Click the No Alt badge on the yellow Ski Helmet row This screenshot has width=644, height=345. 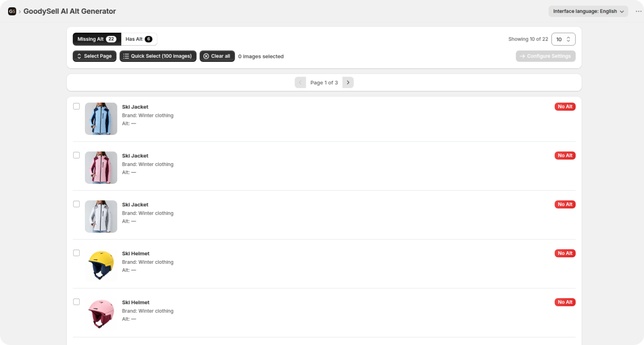(565, 253)
